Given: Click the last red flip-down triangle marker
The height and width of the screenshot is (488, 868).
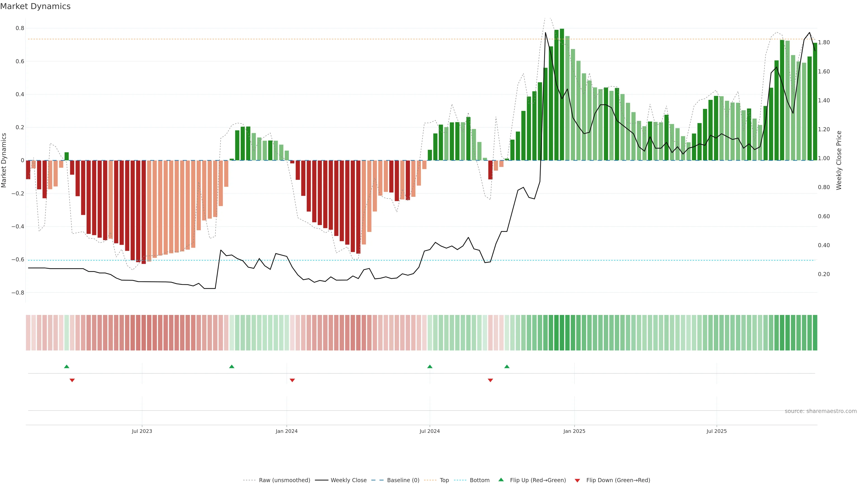Looking at the screenshot, I should [490, 380].
